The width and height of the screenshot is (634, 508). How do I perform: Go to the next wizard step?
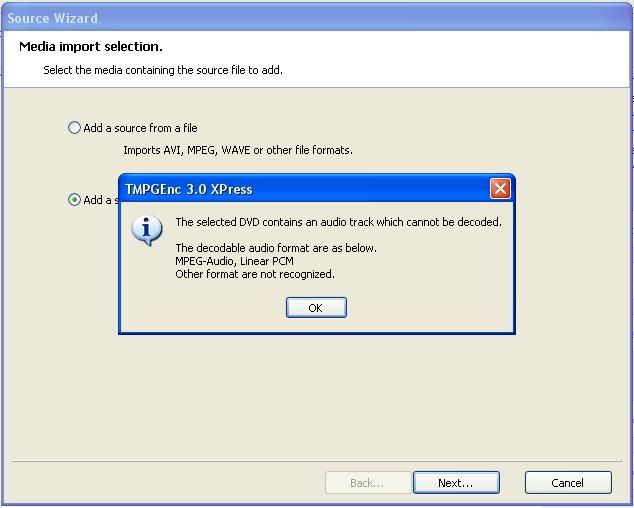pos(456,483)
